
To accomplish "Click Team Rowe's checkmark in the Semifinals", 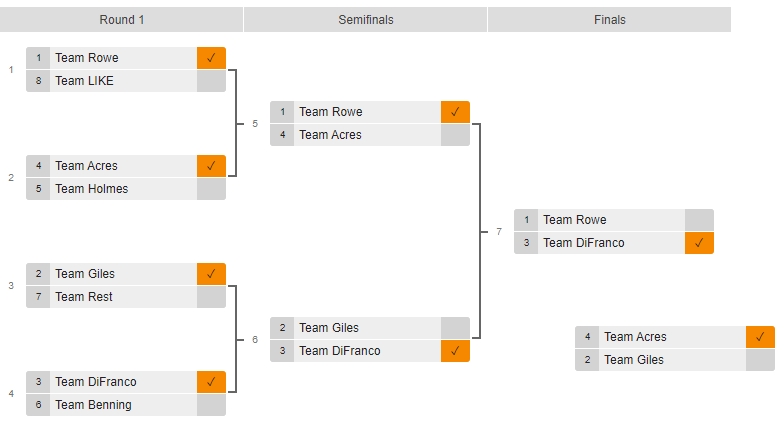I will (455, 112).
